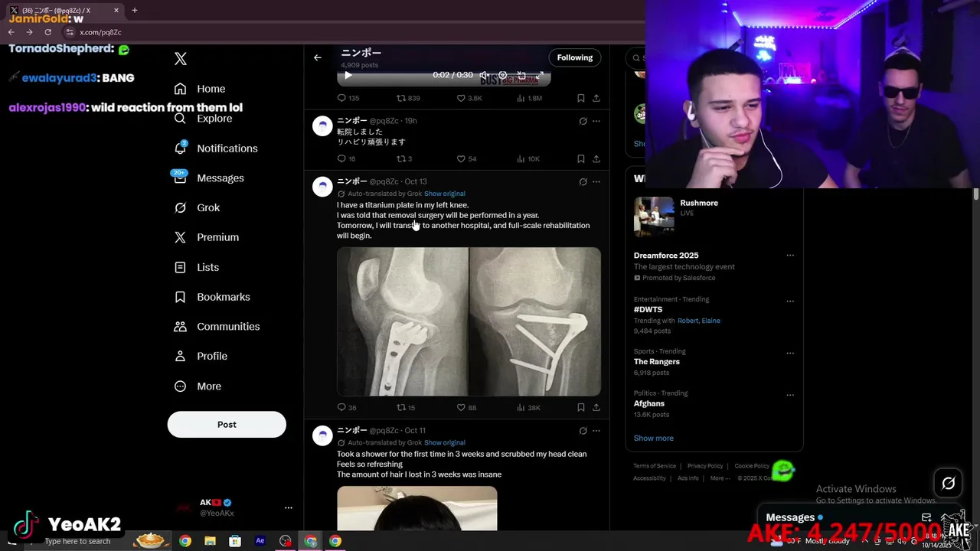Like the 19h post with 54 likes
Image resolution: width=980 pixels, height=551 pixels.
point(466,158)
